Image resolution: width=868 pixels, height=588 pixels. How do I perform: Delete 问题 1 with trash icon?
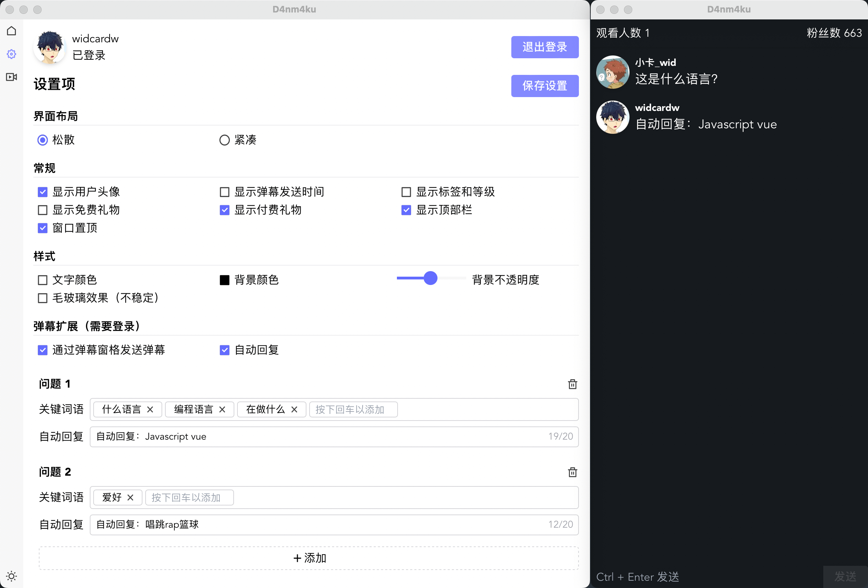point(572,384)
